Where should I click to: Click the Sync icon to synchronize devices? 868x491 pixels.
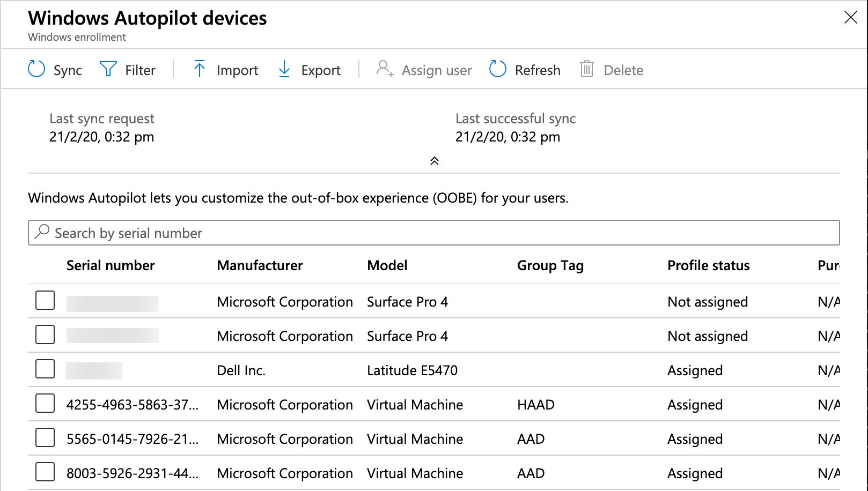tap(35, 69)
